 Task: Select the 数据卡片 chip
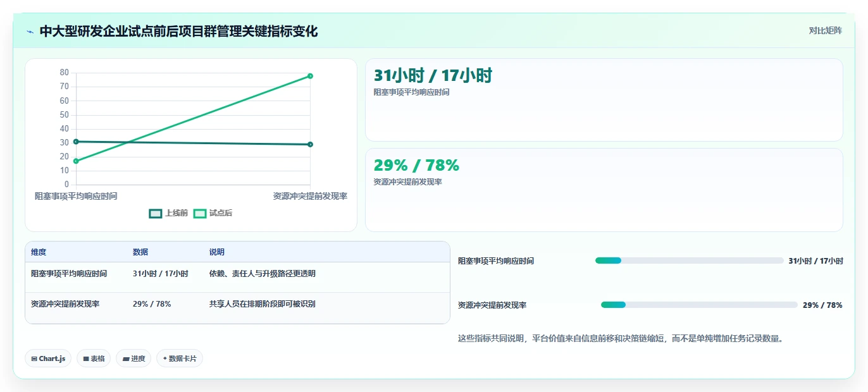tap(180, 358)
